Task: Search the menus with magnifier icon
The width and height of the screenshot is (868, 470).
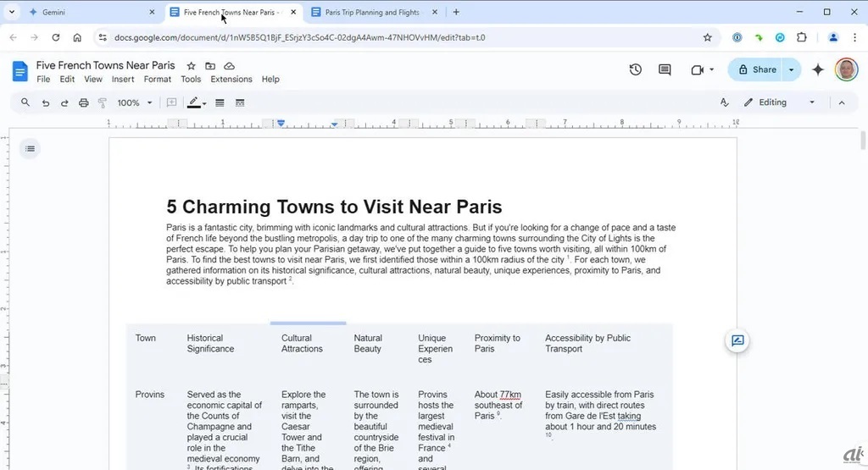Action: [25, 102]
